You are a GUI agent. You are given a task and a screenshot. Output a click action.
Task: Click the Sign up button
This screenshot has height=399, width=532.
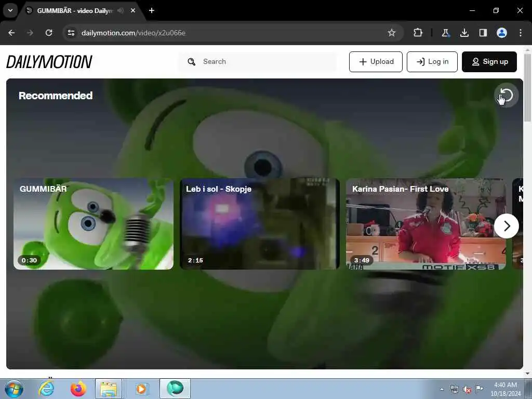[489, 62]
